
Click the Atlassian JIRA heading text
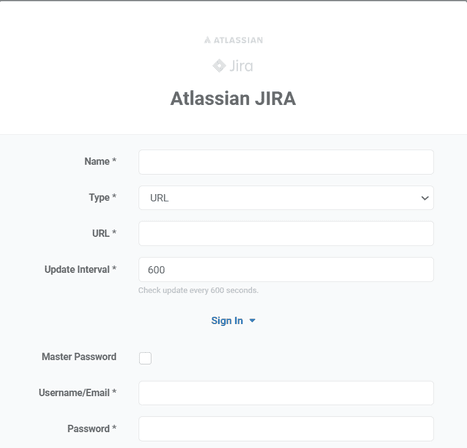(233, 98)
